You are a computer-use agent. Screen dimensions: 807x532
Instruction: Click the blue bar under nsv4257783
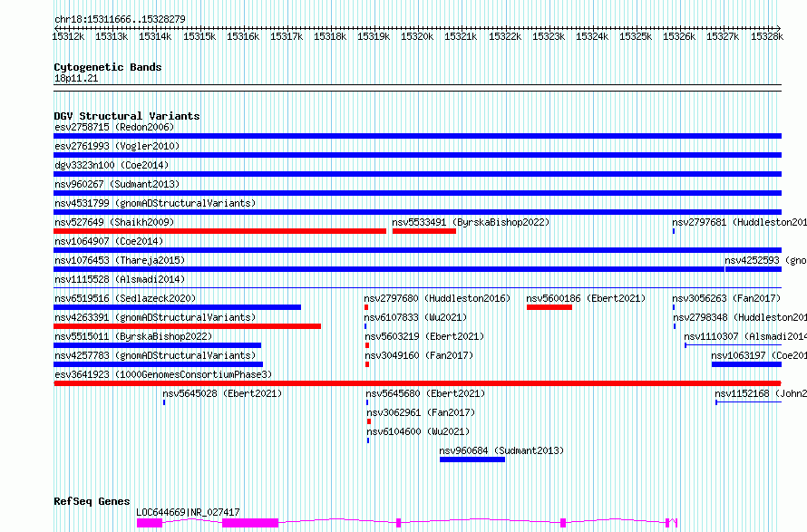click(158, 364)
